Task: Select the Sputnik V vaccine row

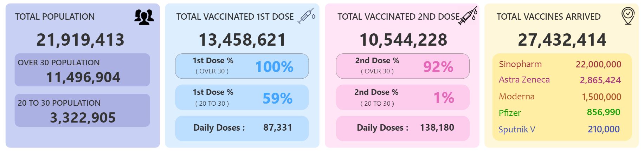Action: click(x=560, y=129)
